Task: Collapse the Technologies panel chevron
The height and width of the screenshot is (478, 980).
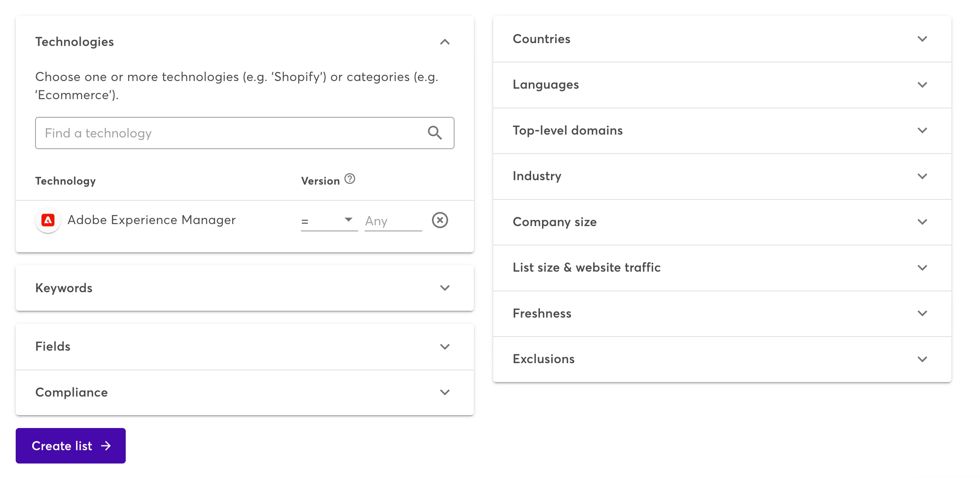Action: 444,42
